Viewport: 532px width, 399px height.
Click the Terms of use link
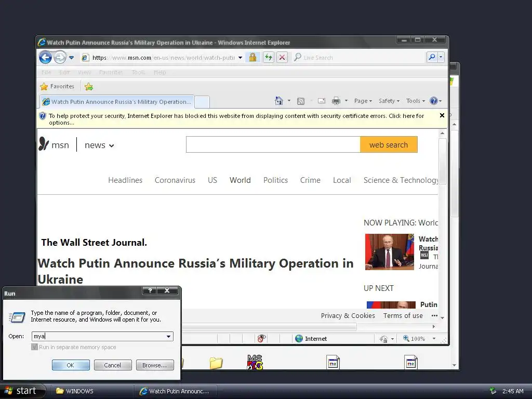pos(403,315)
